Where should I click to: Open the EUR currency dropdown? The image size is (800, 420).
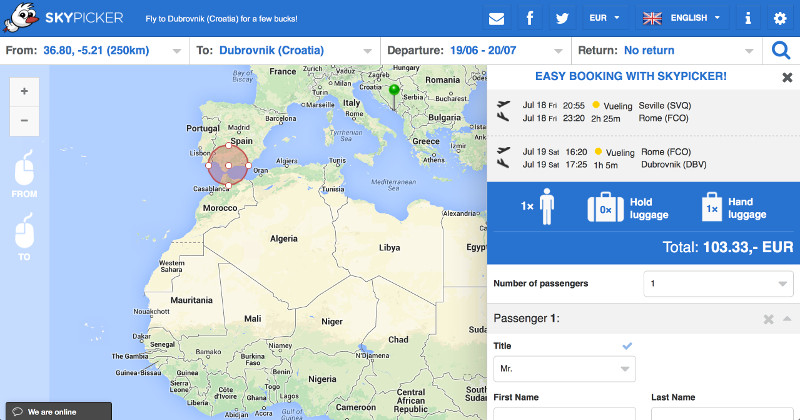click(x=605, y=18)
